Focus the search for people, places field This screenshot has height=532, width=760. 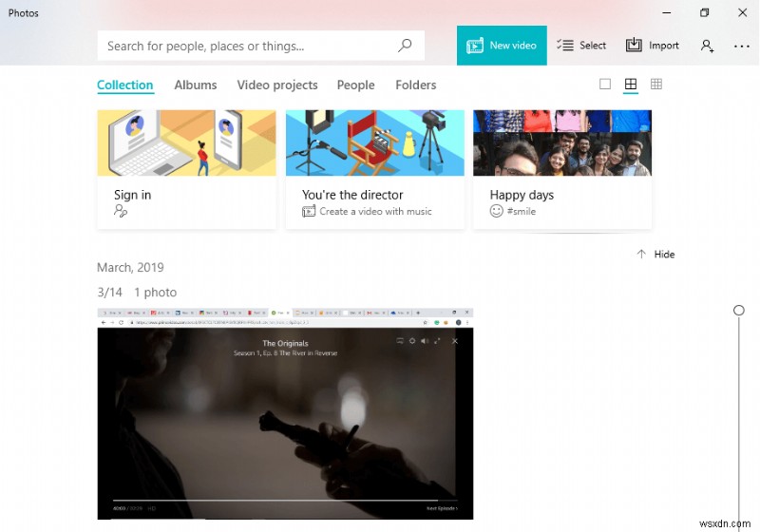[x=260, y=46]
